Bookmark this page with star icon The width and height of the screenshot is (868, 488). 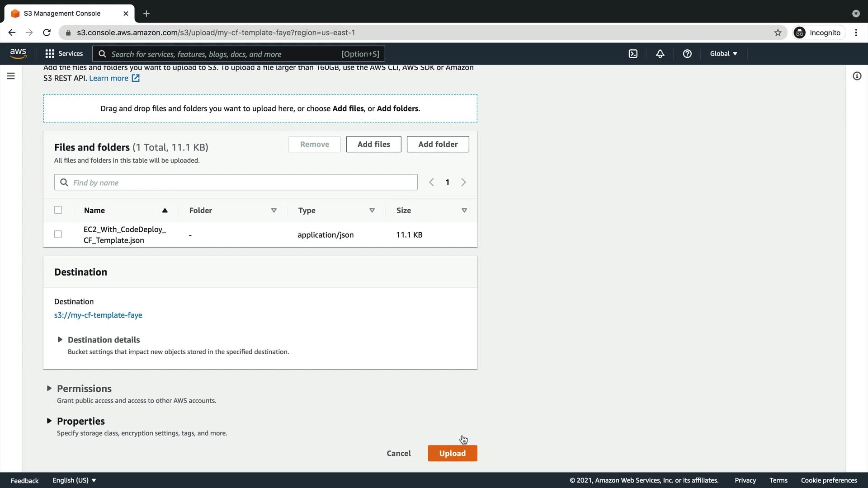coord(778,33)
